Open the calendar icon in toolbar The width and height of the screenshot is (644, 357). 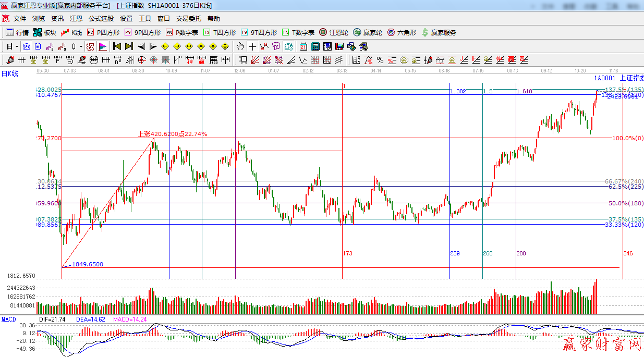[303, 46]
